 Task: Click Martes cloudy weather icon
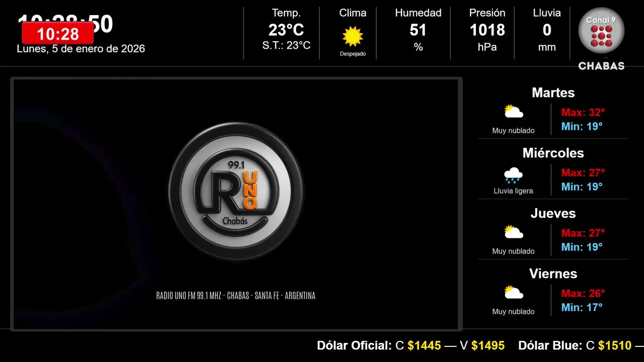pyautogui.click(x=514, y=112)
